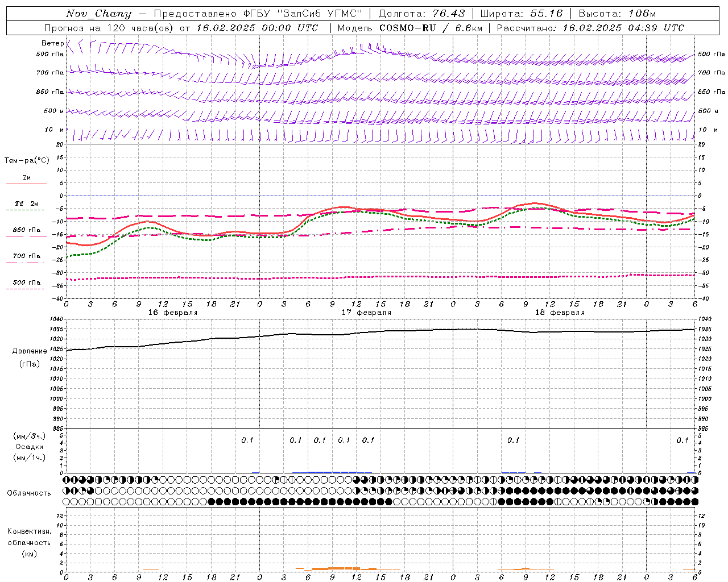Screen dimensions: 728x582
Task: Click the Облачность panel label
Action: pyautogui.click(x=29, y=493)
